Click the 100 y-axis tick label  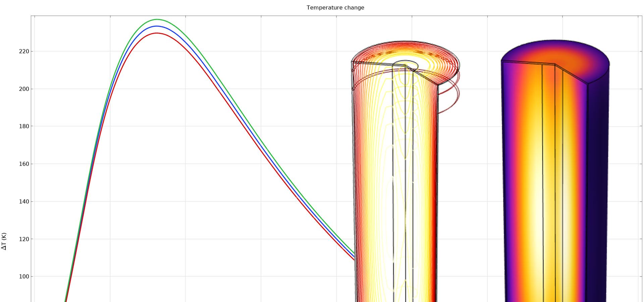point(24,277)
